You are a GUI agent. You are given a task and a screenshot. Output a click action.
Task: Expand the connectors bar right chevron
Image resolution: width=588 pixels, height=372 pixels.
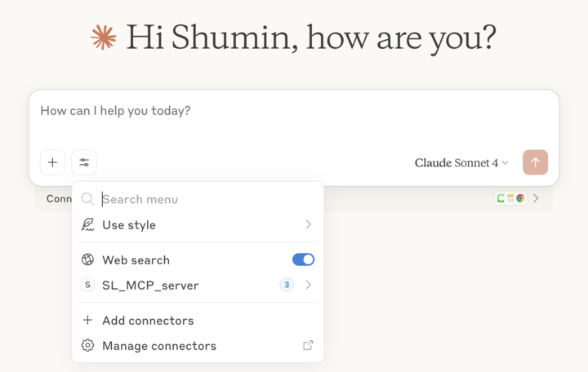click(536, 198)
